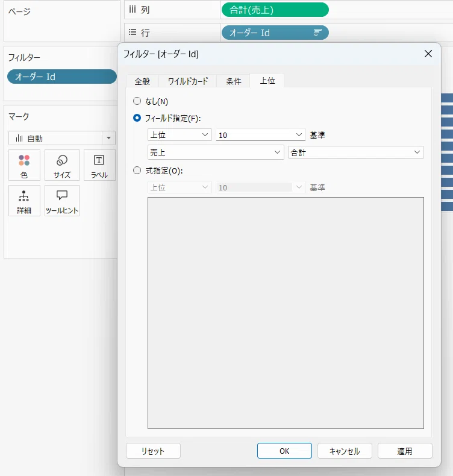Switch to the 全般 tab
This screenshot has width=453, height=476.
point(142,81)
